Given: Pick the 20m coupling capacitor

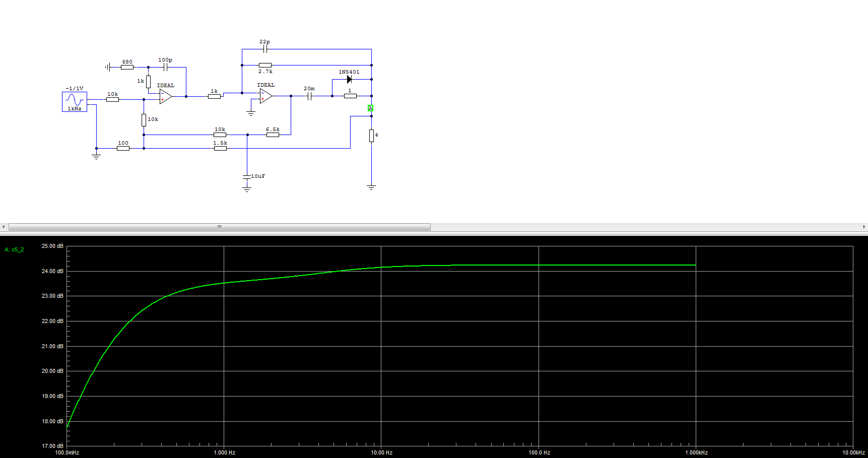Looking at the screenshot, I should [x=310, y=96].
